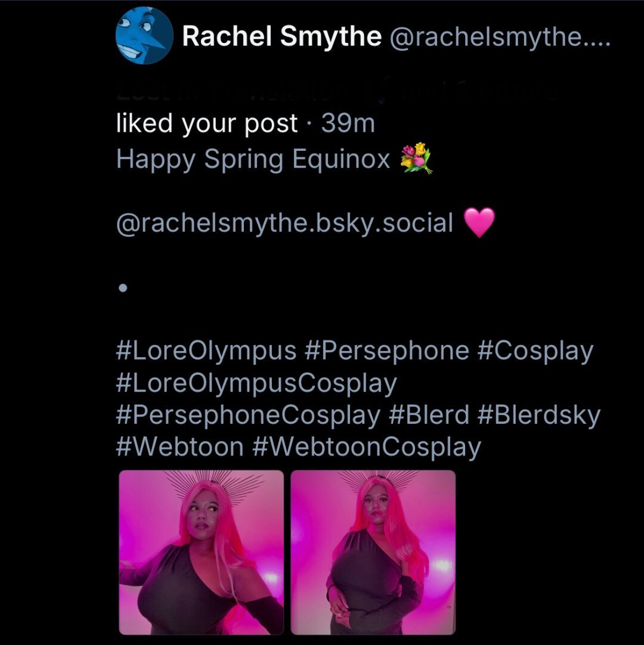
Task: Open Rachel Smythe's blue profile avatar
Action: (144, 36)
